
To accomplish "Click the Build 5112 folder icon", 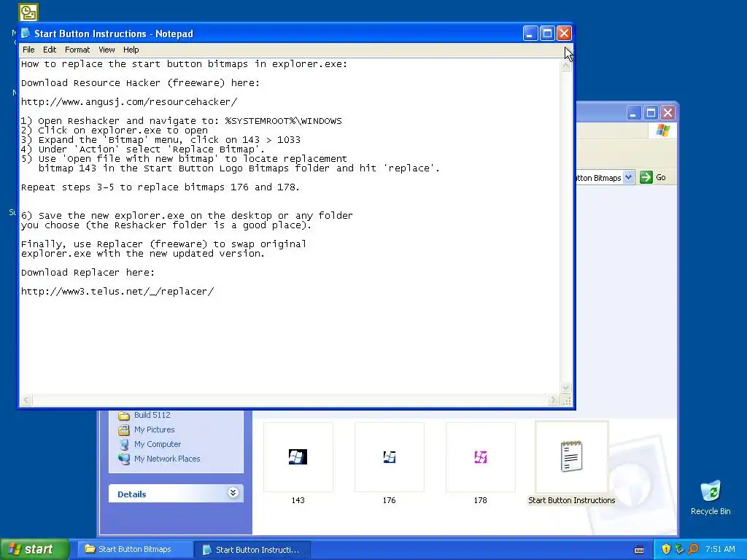I will [x=124, y=415].
